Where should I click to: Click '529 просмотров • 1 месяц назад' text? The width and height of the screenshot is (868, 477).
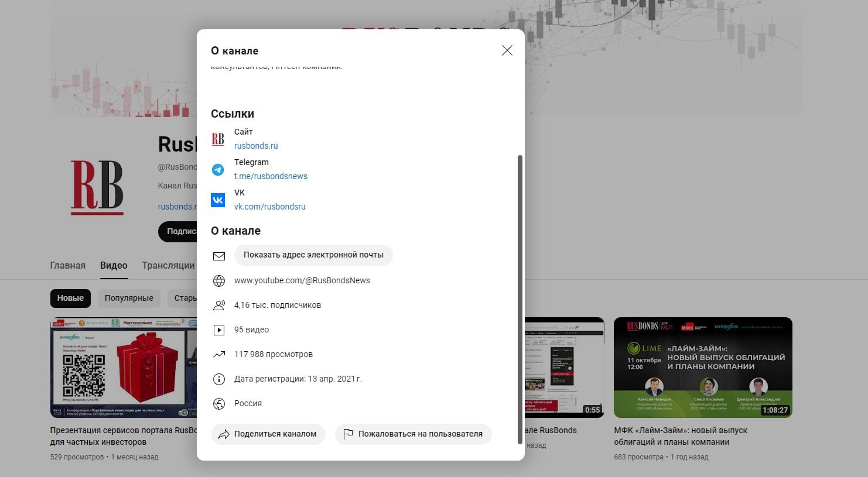pyautogui.click(x=104, y=457)
